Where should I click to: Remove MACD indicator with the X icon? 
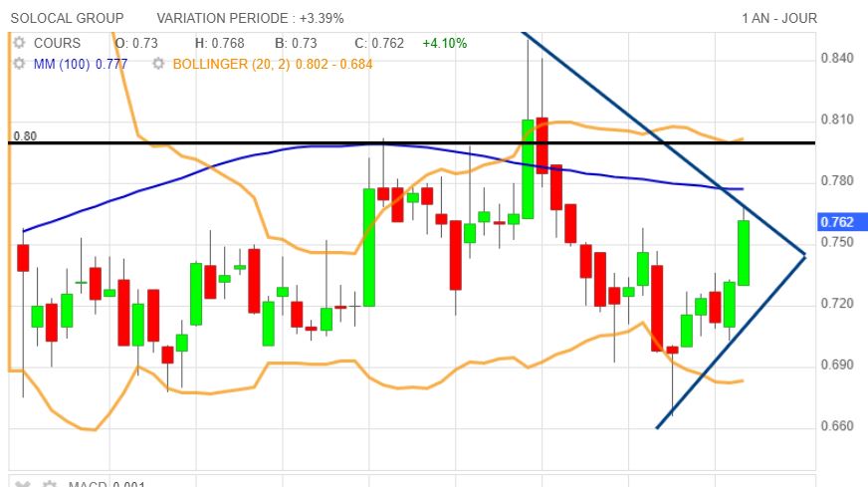[x=22, y=484]
